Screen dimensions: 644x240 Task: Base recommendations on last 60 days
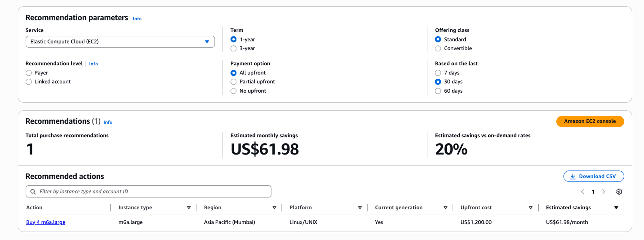[x=438, y=91]
